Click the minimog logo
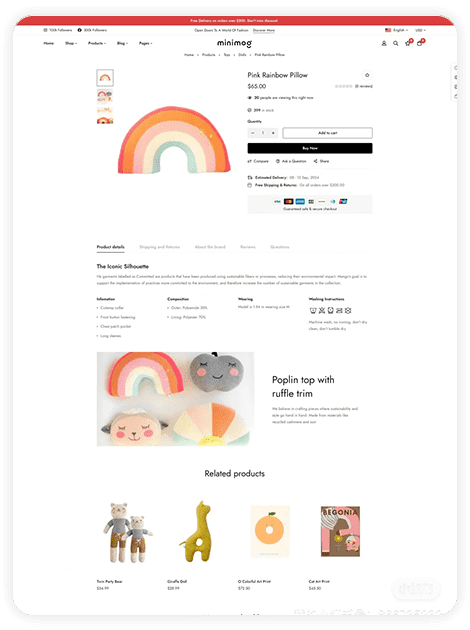470x630 pixels. click(x=235, y=43)
